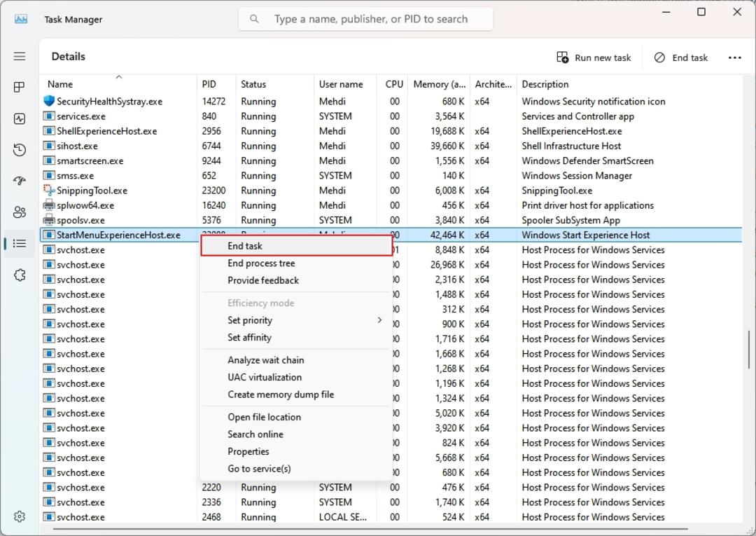The image size is (756, 536).
Task: Sort by the Memory column header
Action: pos(438,84)
